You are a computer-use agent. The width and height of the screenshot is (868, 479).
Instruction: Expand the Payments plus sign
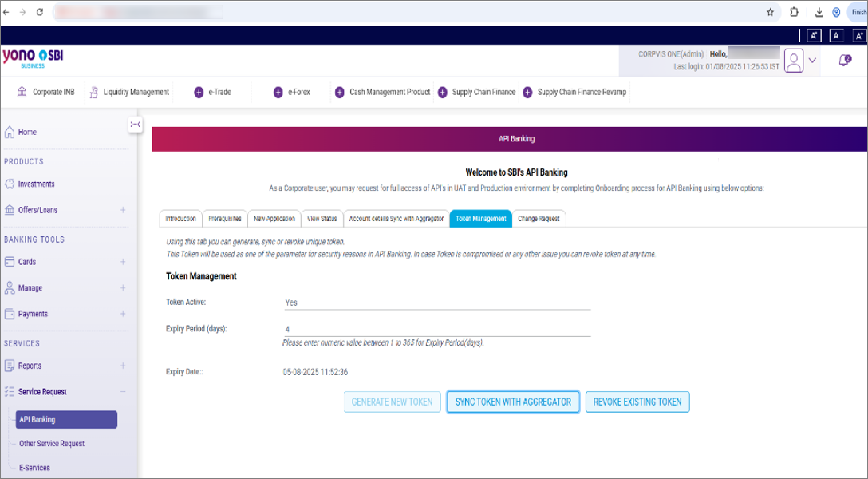tap(123, 314)
